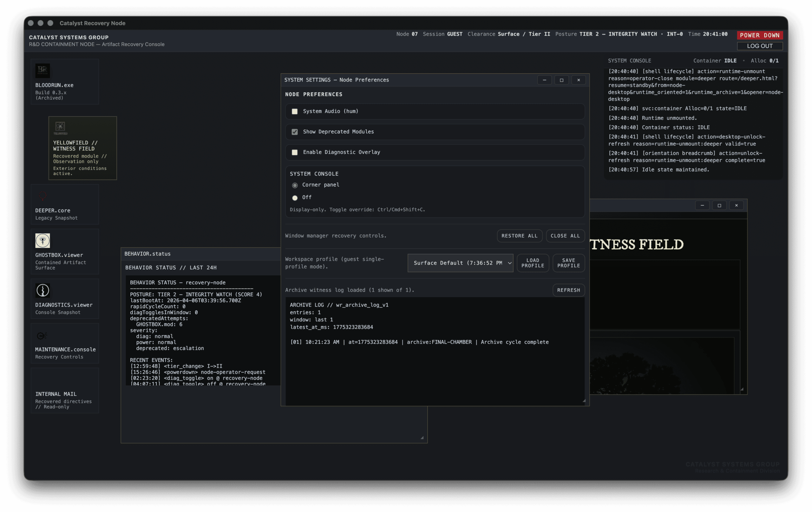Uncheck Show Deprecated Modules
The image size is (812, 512).
coord(295,132)
